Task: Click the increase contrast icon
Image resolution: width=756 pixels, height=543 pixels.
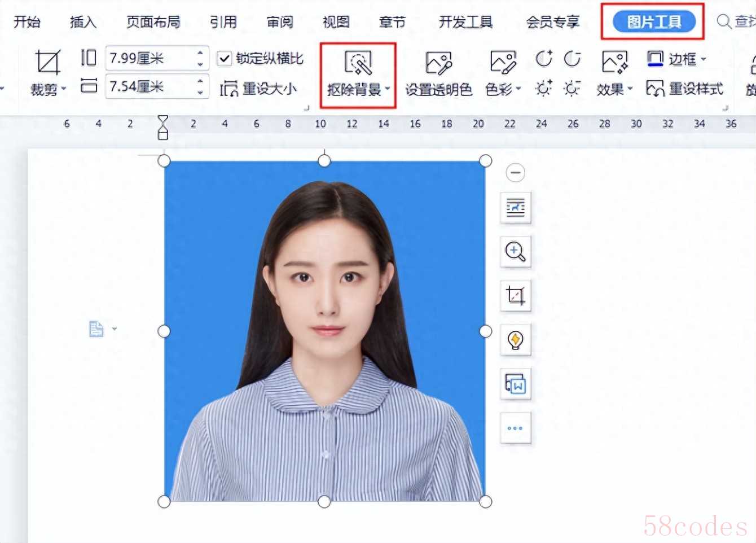Action: click(x=544, y=58)
